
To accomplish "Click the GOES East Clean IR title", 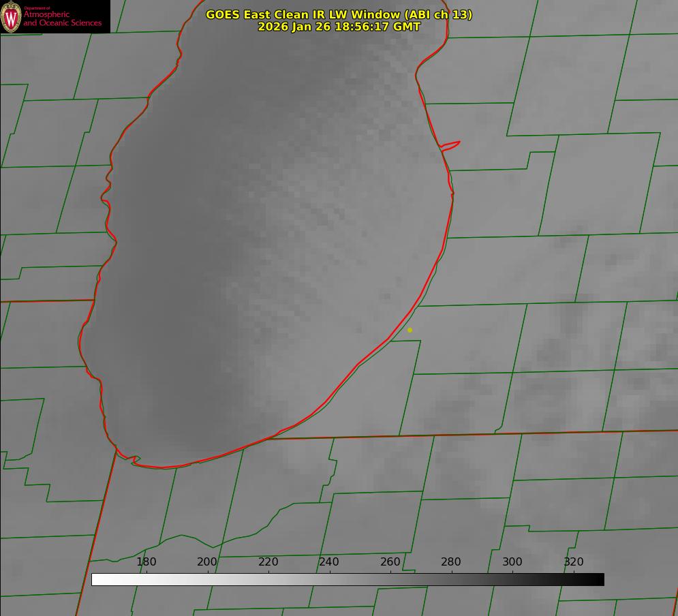I will (339, 14).
